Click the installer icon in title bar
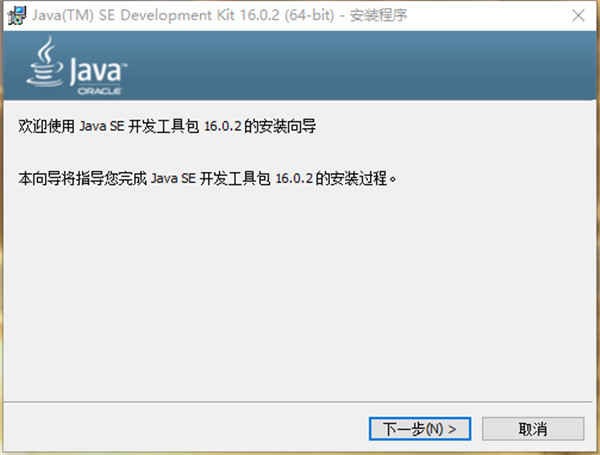 (17, 16)
